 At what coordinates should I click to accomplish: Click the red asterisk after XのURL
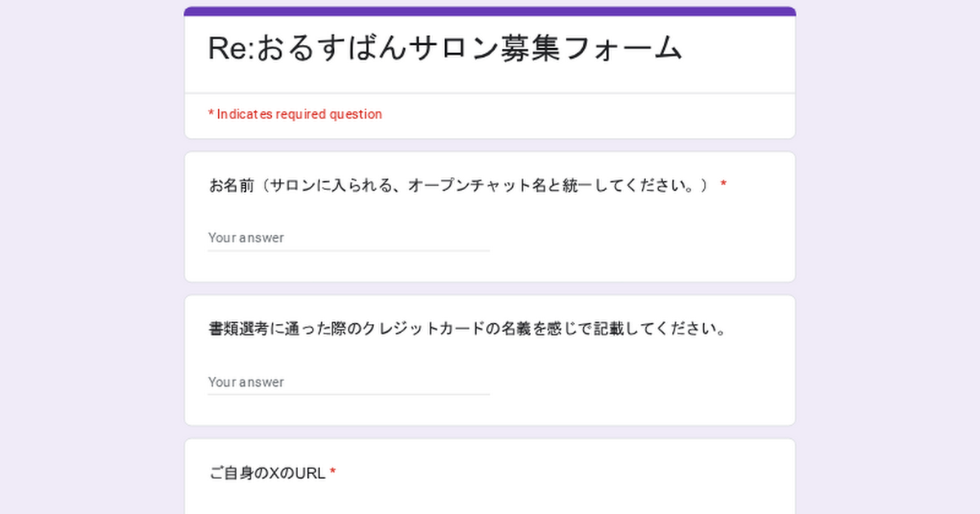pos(333,473)
